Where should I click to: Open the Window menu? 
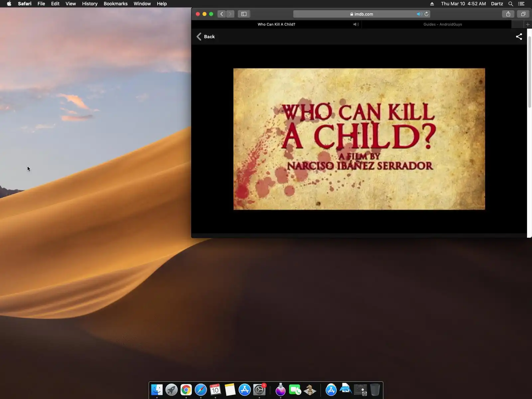[x=142, y=4]
